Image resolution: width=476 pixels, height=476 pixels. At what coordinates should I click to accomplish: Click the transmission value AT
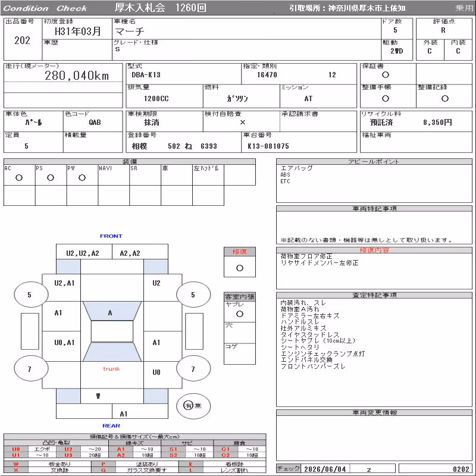point(308,99)
